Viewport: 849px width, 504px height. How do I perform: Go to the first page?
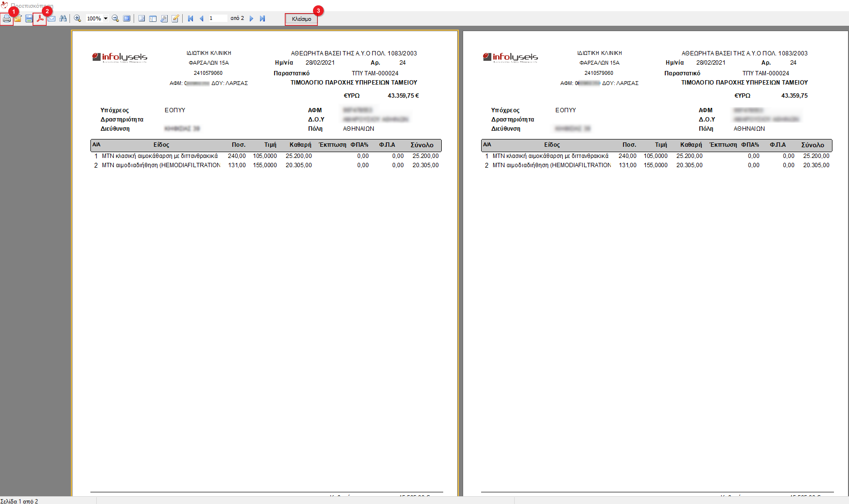point(191,19)
